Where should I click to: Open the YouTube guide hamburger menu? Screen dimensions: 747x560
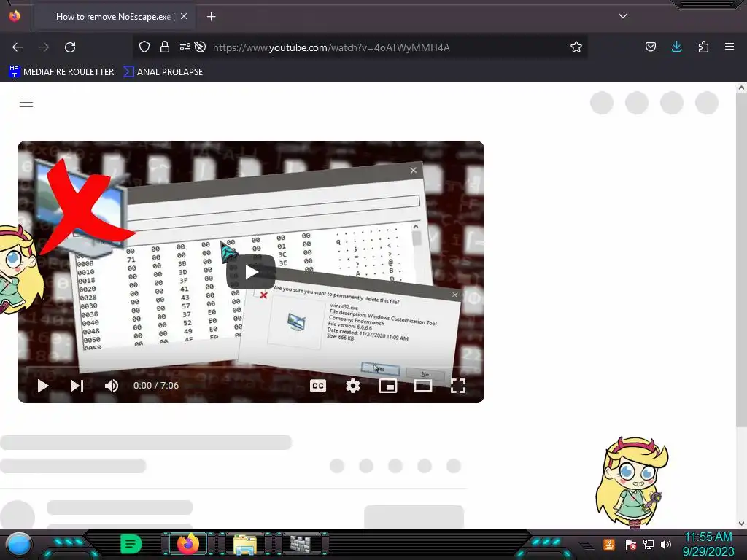click(26, 102)
